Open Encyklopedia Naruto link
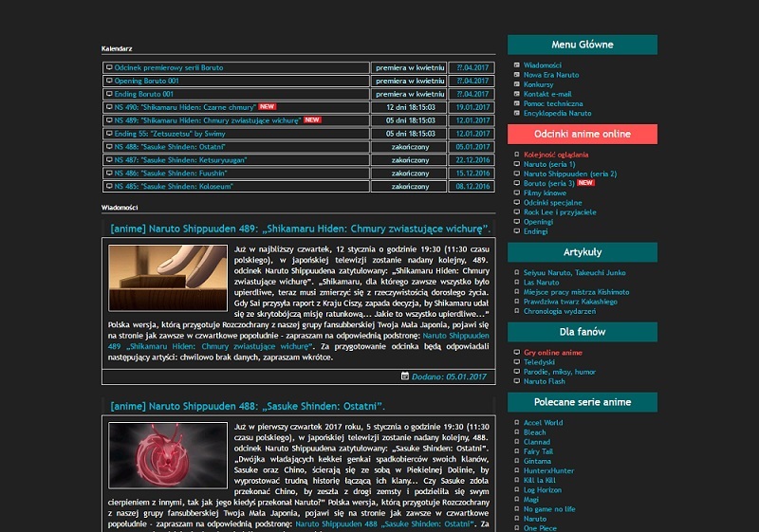This screenshot has width=759, height=532. (x=557, y=113)
